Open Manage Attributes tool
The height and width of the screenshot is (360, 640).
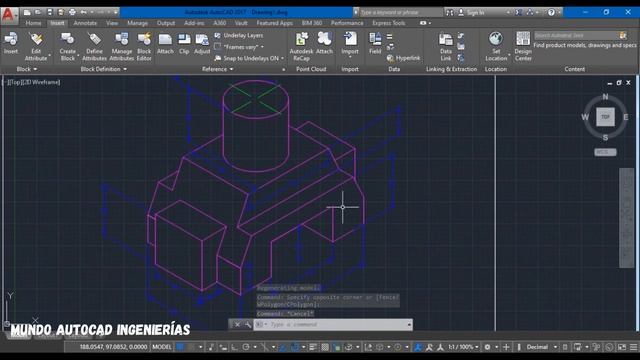[x=122, y=47]
